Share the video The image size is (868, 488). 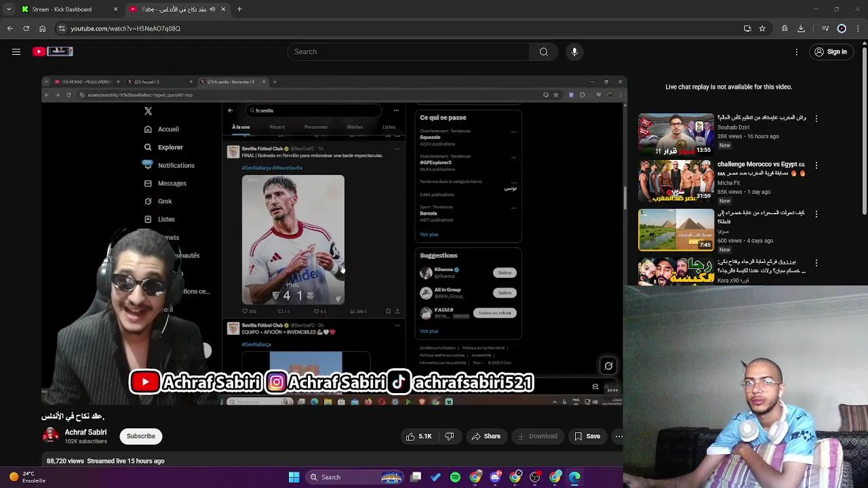click(486, 436)
